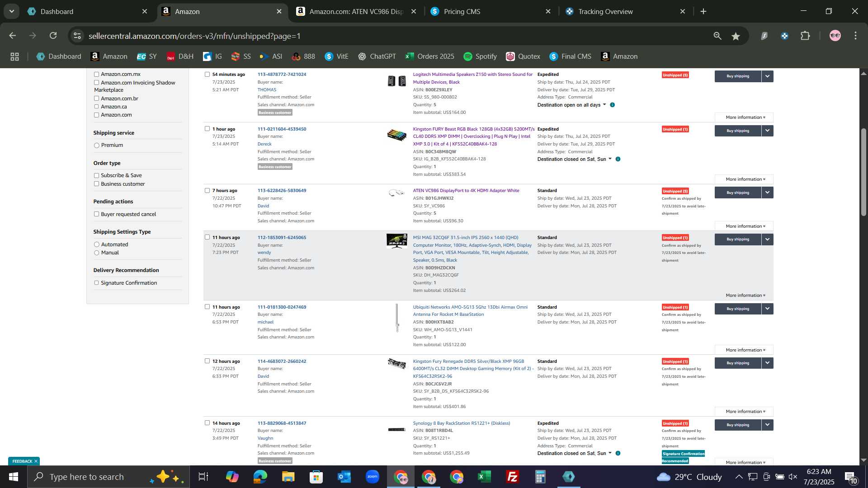This screenshot has width=868, height=488.
Task: Open order link 111-0211604-4539450
Action: click(282, 129)
